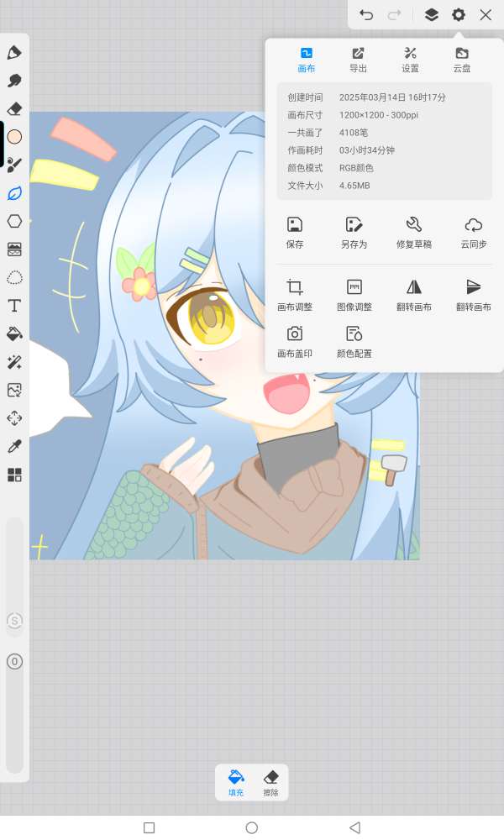Open 画布调整 canvas crop option
Image resolution: width=504 pixels, height=840 pixels.
click(294, 295)
